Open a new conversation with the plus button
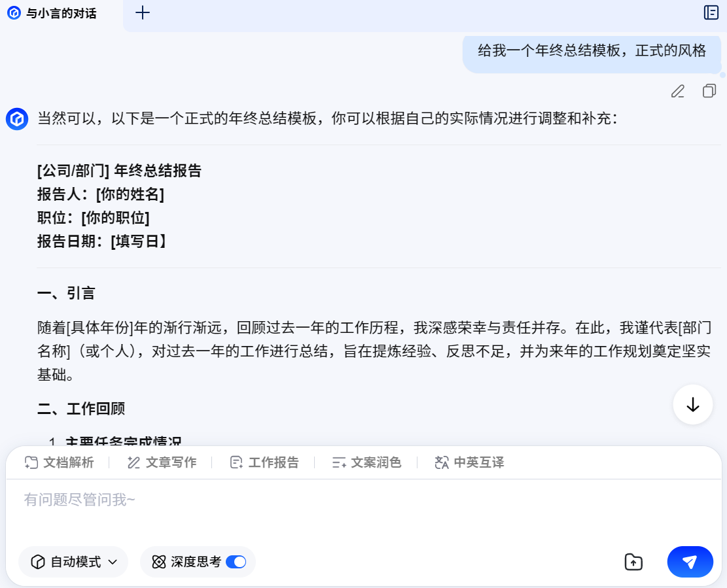The width and height of the screenshot is (727, 588). 142,12
